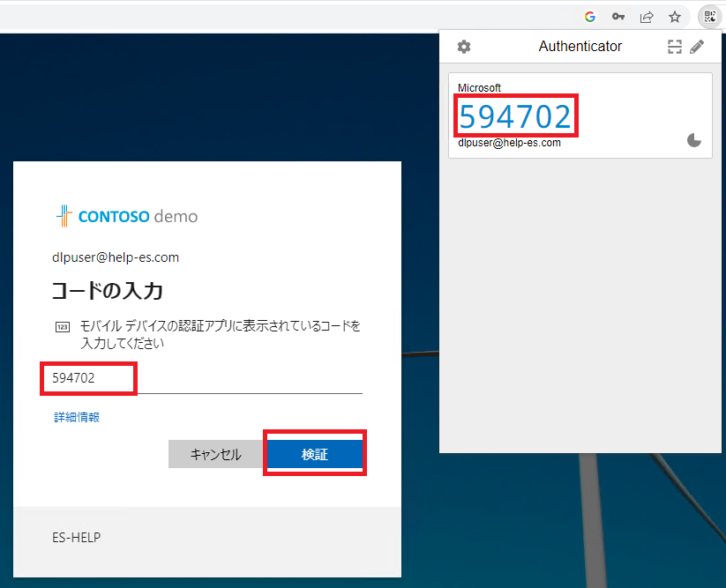Open the Authenticator extension icon in toolbar
This screenshot has width=726, height=588.
(709, 17)
